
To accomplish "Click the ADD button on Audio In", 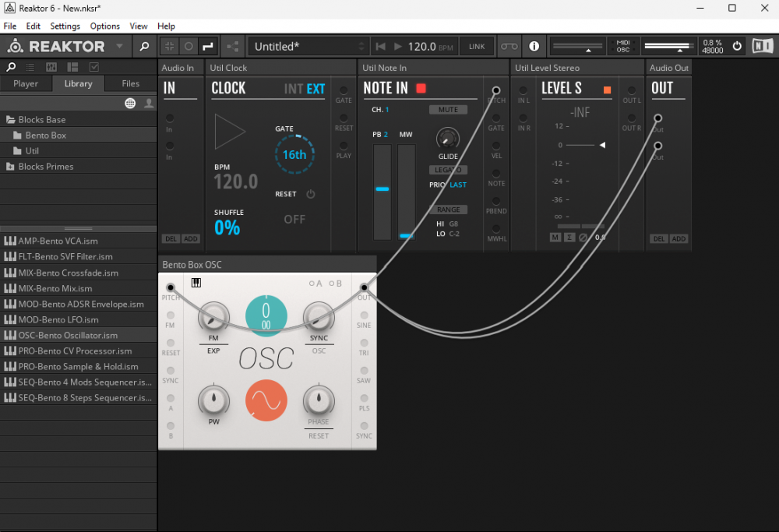I will [x=191, y=239].
